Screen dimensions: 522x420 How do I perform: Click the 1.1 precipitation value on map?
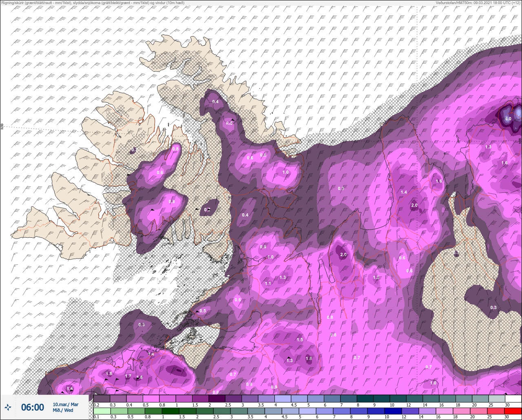click(x=268, y=283)
